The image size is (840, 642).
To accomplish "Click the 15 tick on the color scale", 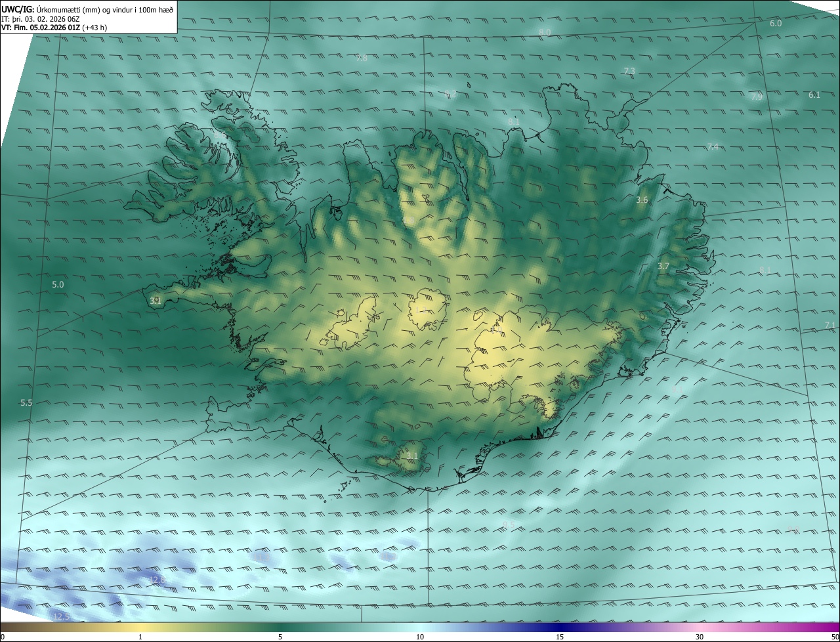I will 560,637.
